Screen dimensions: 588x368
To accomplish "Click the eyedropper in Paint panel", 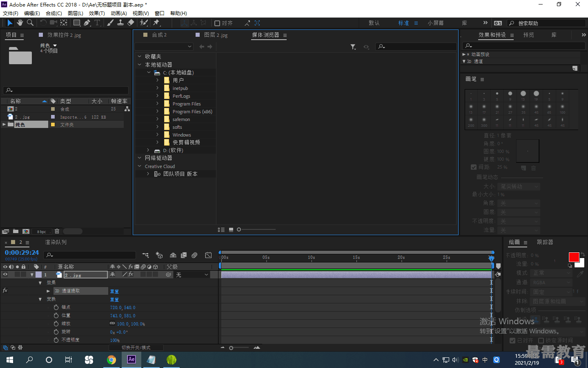I will coord(580,274).
